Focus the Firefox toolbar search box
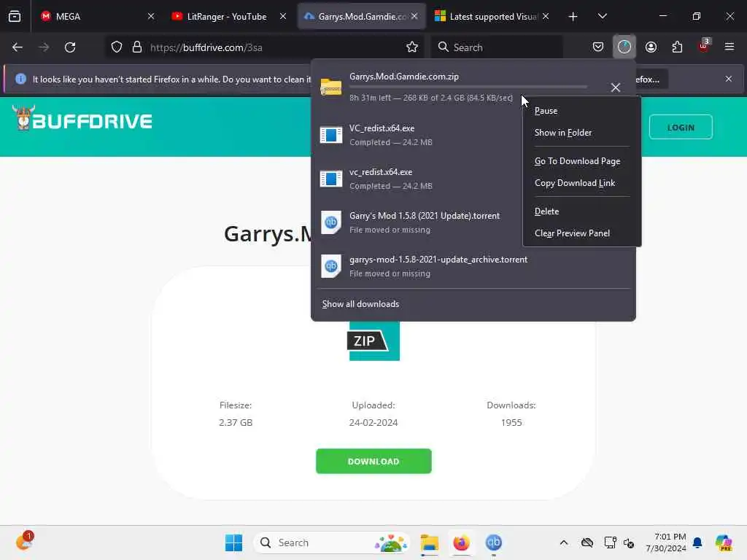Screen dimensions: 747x560 pyautogui.click(x=497, y=47)
